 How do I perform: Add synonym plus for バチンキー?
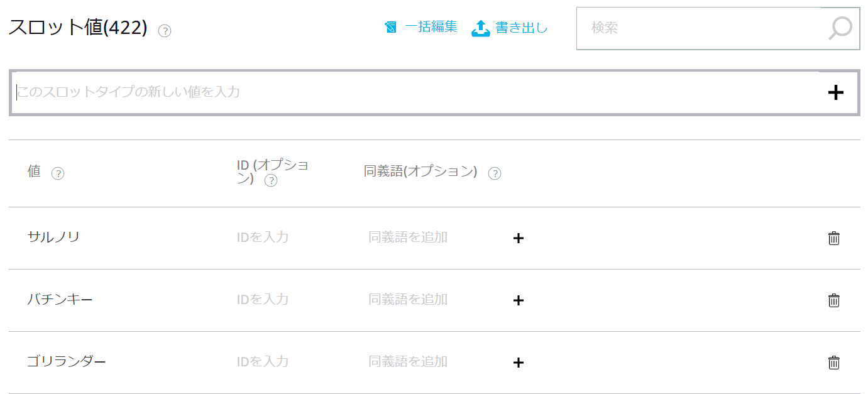[518, 300]
